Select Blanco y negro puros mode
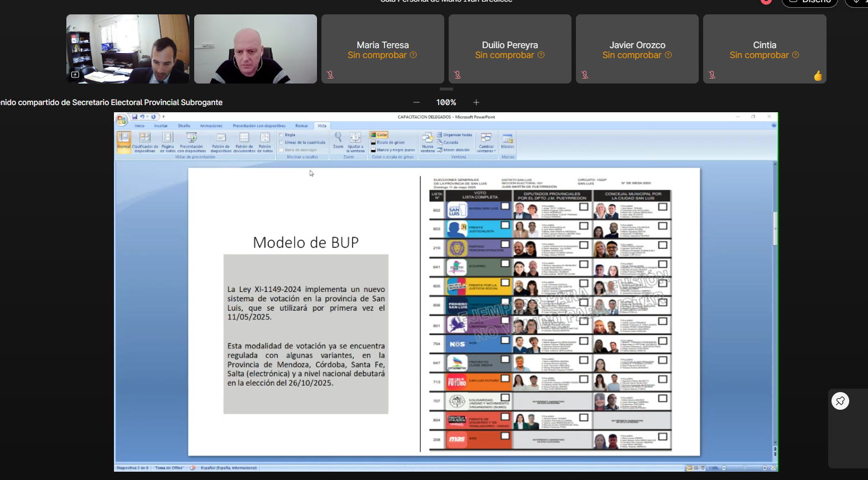 [x=393, y=150]
